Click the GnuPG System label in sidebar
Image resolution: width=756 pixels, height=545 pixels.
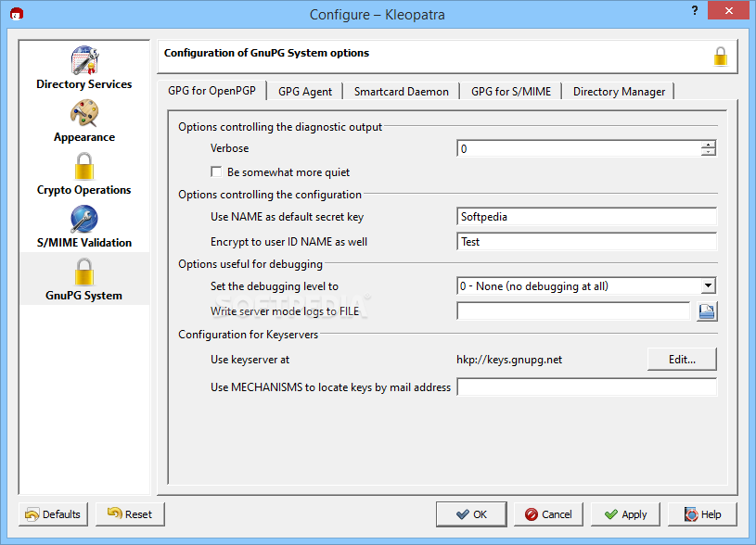(83, 296)
